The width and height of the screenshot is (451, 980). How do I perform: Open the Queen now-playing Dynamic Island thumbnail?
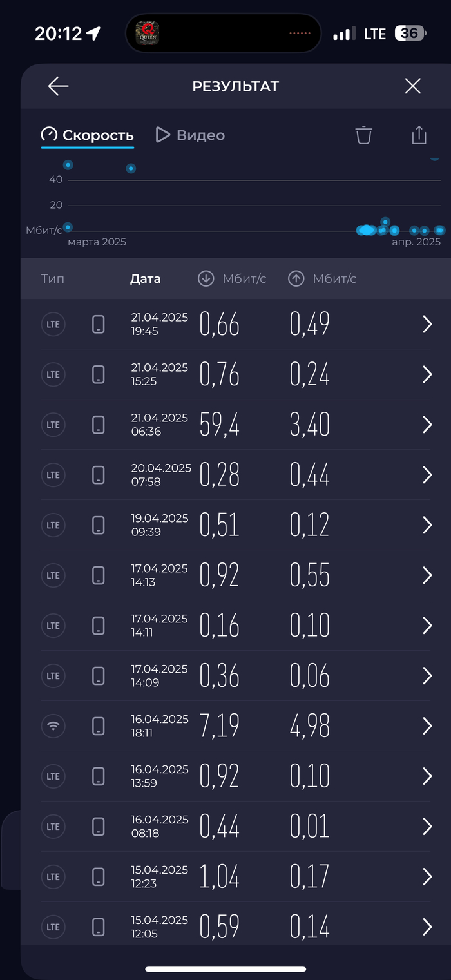(x=147, y=33)
